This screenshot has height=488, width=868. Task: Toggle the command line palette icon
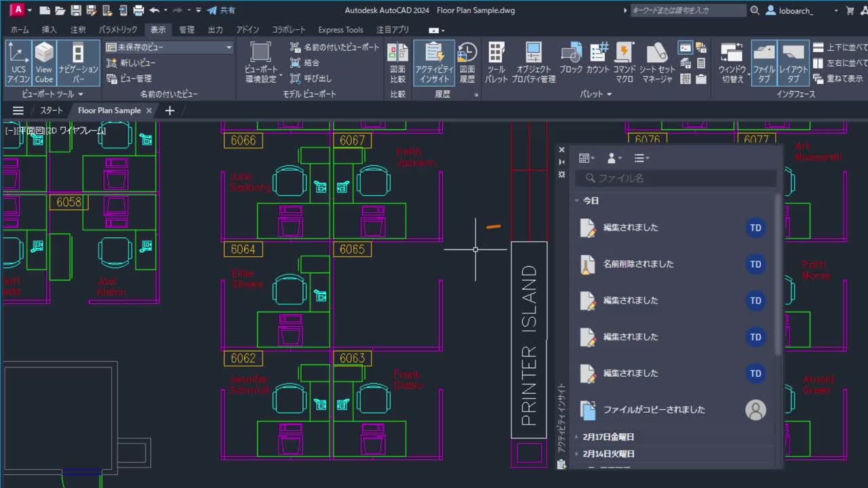(x=686, y=47)
